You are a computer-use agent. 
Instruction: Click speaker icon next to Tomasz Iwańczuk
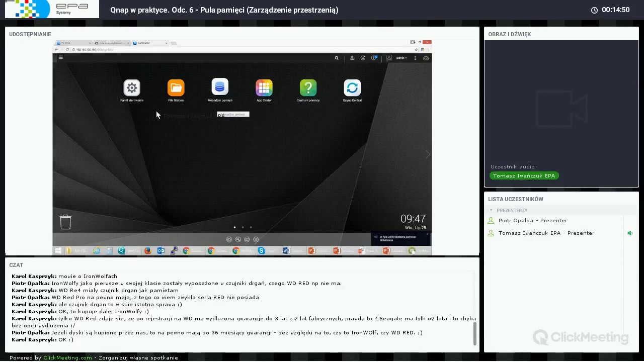630,233
